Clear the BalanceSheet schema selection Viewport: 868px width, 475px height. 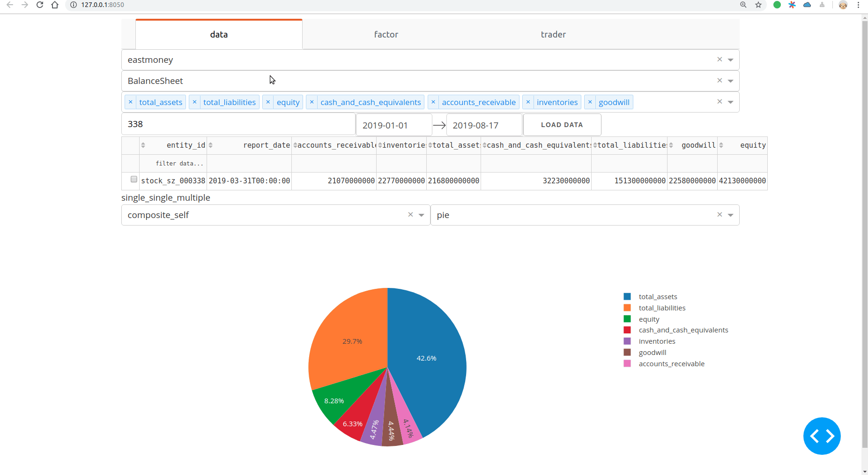click(720, 81)
